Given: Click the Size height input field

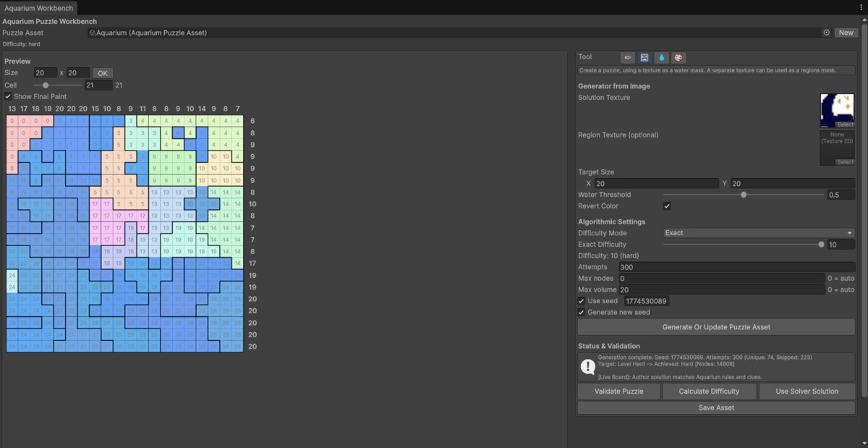Looking at the screenshot, I should [x=78, y=73].
